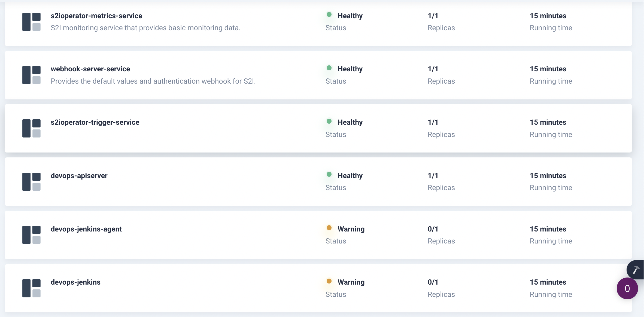This screenshot has height=317, width=644.
Task: Click the Healthy status label of webhook-server-service
Action: click(350, 69)
